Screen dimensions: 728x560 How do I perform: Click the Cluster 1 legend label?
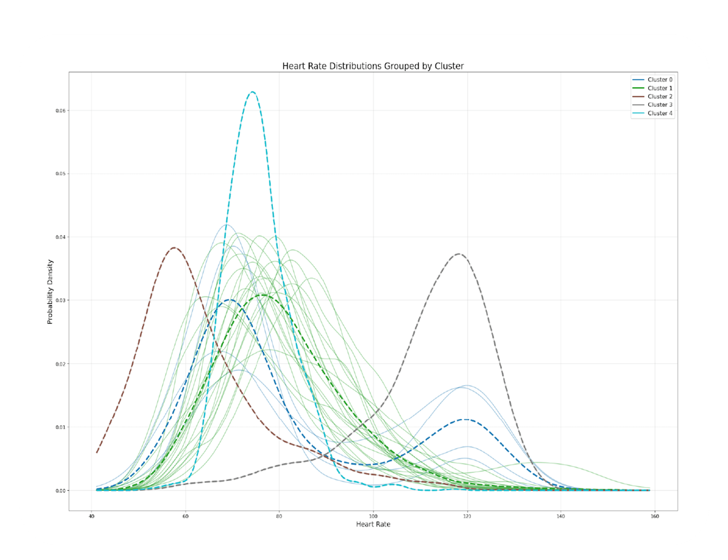pyautogui.click(x=660, y=88)
